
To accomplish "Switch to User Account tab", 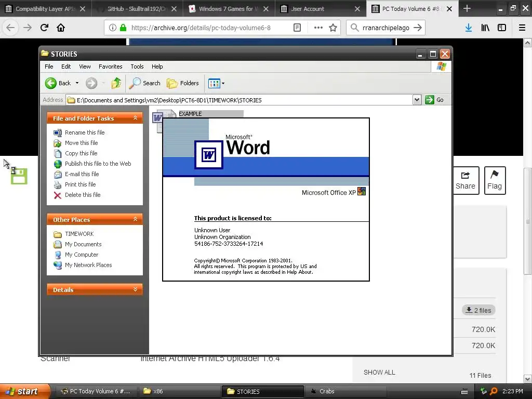I will [321, 9].
